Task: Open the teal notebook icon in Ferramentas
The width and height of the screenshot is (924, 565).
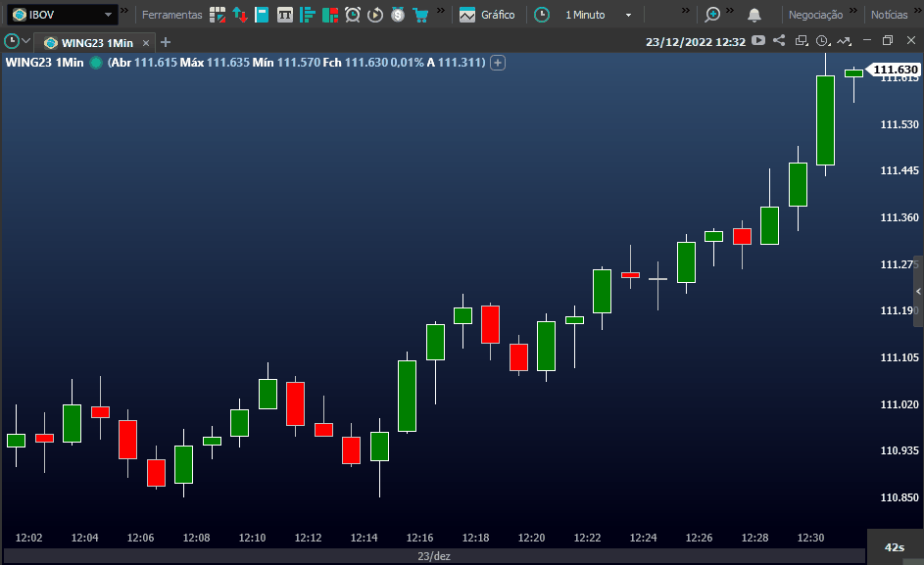Action: pos(262,15)
